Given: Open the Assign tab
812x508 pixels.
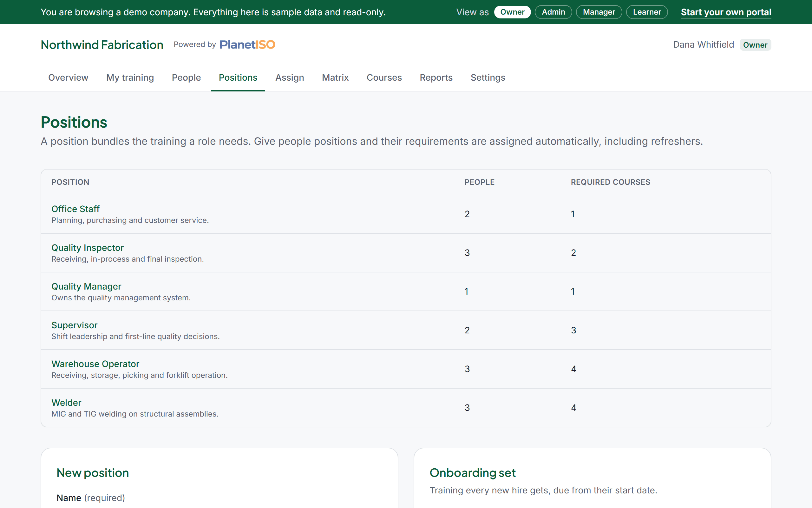Looking at the screenshot, I should [x=290, y=77].
